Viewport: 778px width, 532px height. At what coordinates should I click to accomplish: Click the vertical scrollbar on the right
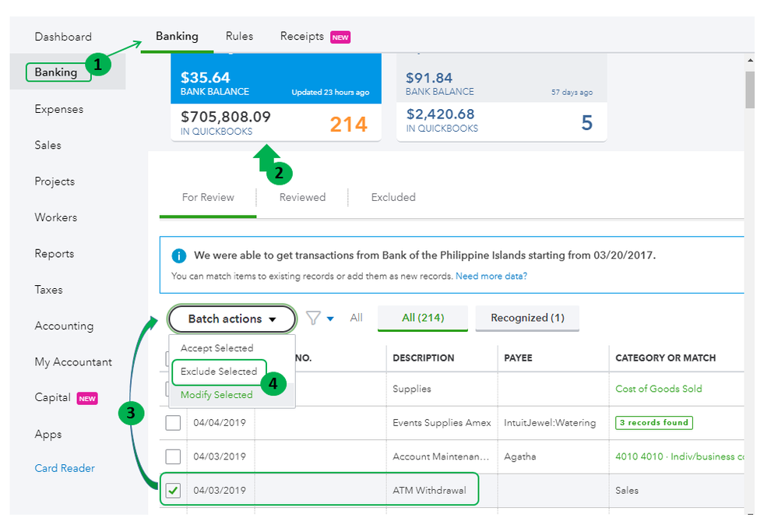[x=749, y=91]
